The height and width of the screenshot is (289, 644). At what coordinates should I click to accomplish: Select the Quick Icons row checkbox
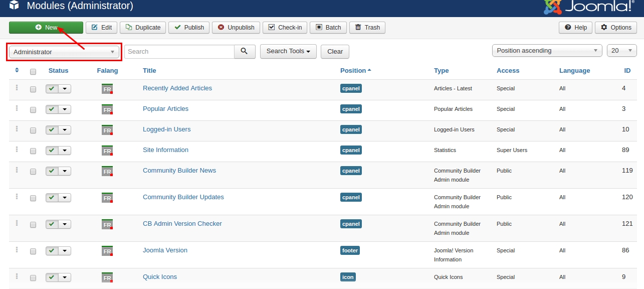(33, 278)
